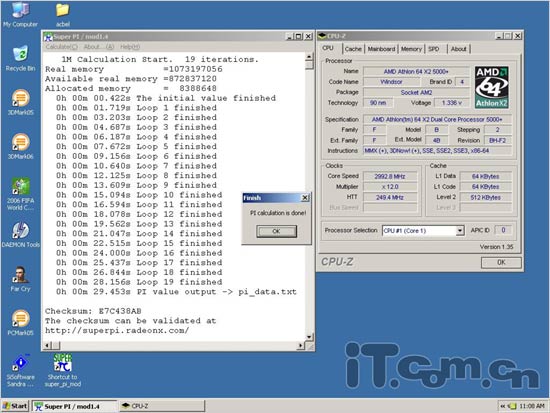Click the Super PI title bar icon
The height and width of the screenshot is (413, 550).
[48, 36]
